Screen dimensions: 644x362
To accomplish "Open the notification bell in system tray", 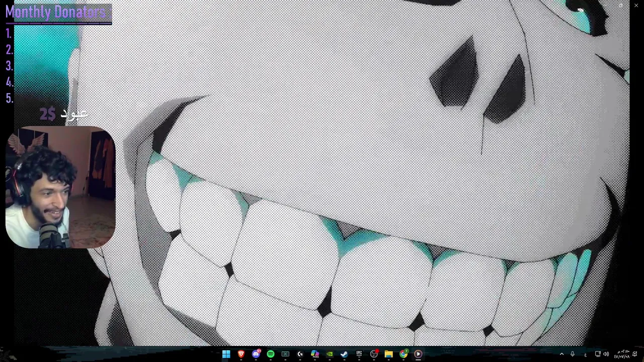I will click(635, 354).
